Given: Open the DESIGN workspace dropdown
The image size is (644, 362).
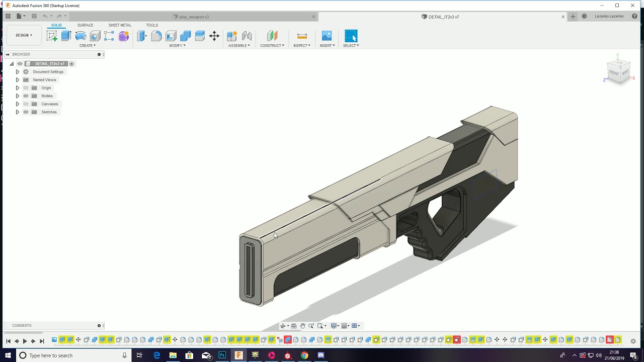Looking at the screenshot, I should [24, 35].
